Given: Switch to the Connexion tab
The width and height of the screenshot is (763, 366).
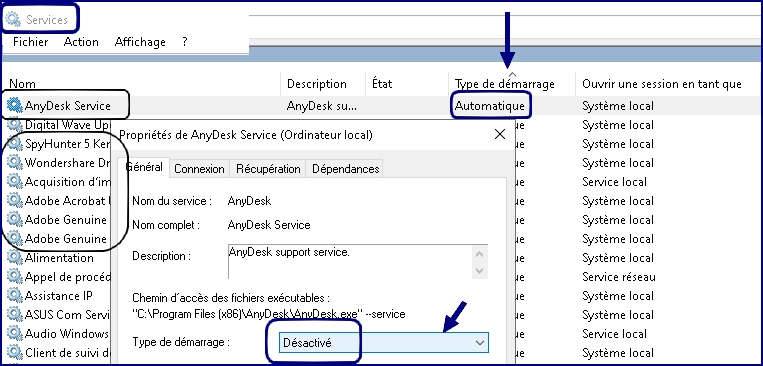Looking at the screenshot, I should pos(200,169).
